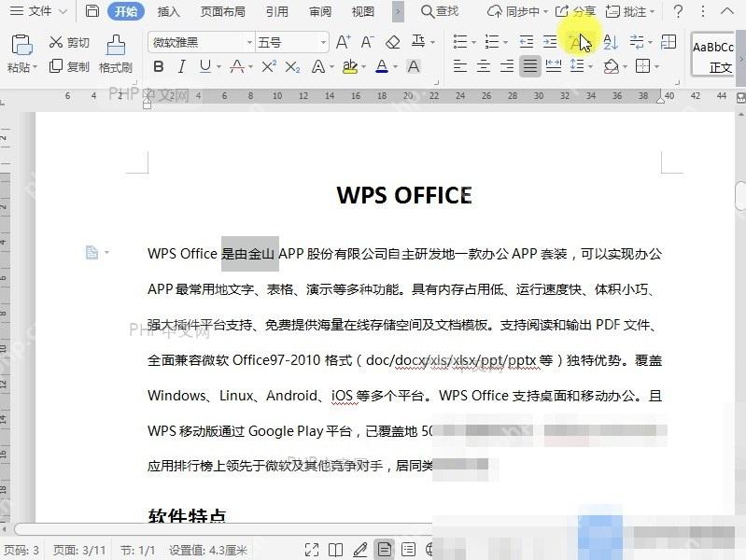746x560 pixels.
Task: Click the sort A-Z icon
Action: tap(611, 42)
